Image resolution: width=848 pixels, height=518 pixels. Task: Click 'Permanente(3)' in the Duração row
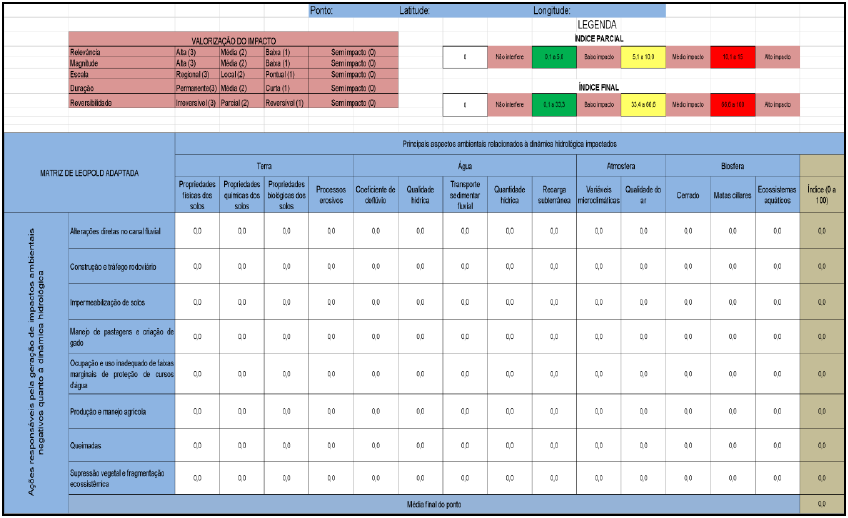point(197,88)
